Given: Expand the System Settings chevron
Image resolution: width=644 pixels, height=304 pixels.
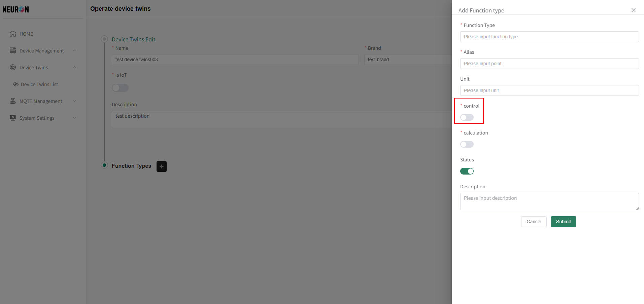Looking at the screenshot, I should (74, 118).
